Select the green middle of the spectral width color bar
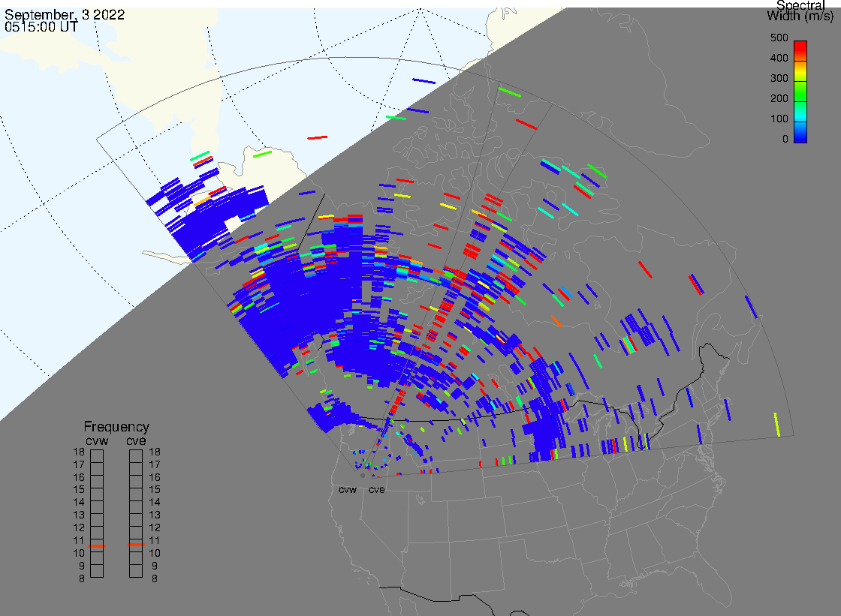The image size is (841, 616). pos(800,92)
